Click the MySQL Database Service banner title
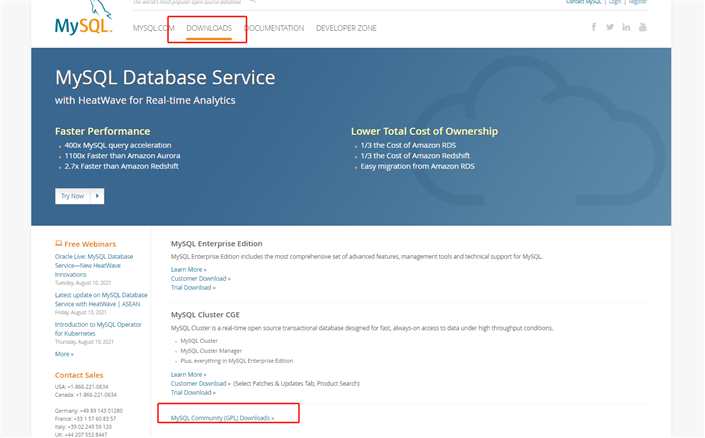 165,78
